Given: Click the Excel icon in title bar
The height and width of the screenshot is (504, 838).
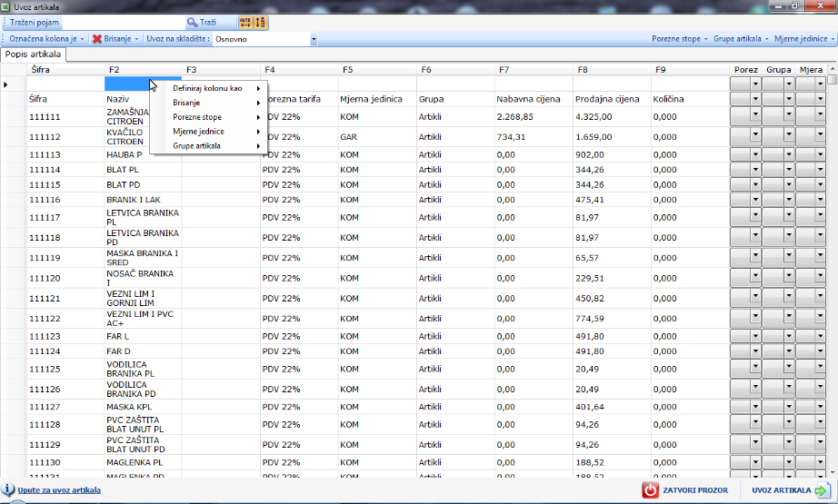Looking at the screenshot, I should (x=5, y=6).
